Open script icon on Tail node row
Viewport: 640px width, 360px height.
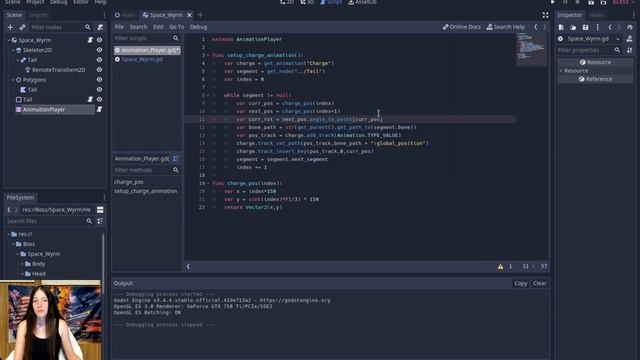click(90, 99)
